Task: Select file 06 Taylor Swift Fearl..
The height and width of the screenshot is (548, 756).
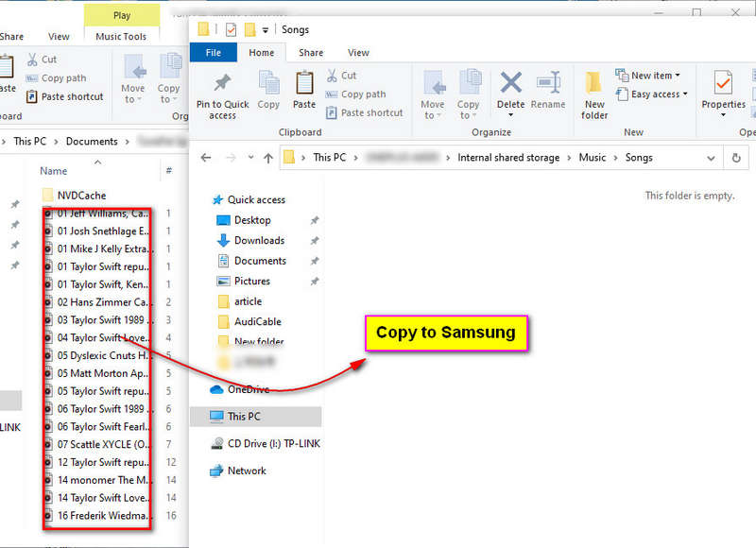Action: pos(96,426)
